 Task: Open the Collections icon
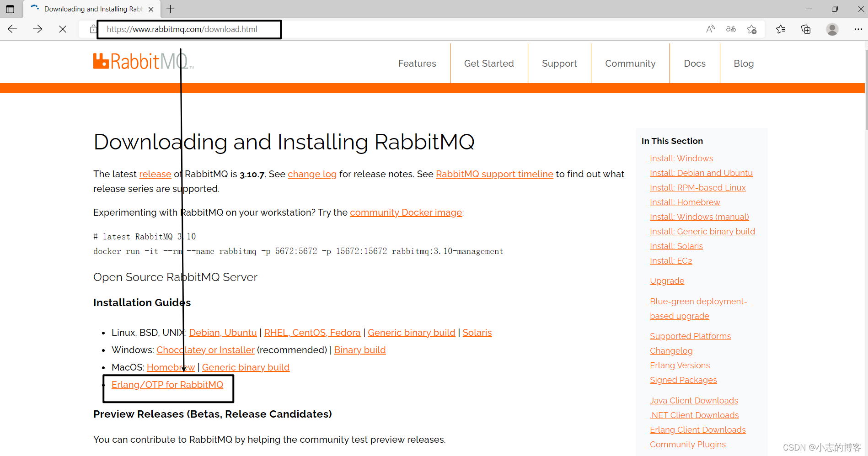[806, 29]
